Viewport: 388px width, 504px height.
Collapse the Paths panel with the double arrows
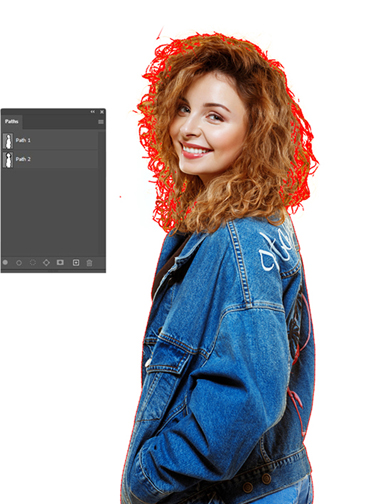93,112
